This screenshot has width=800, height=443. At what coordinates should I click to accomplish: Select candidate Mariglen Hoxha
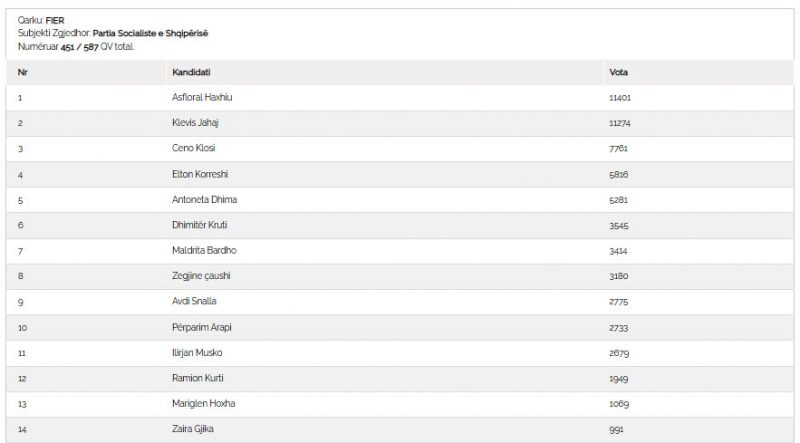click(x=203, y=403)
